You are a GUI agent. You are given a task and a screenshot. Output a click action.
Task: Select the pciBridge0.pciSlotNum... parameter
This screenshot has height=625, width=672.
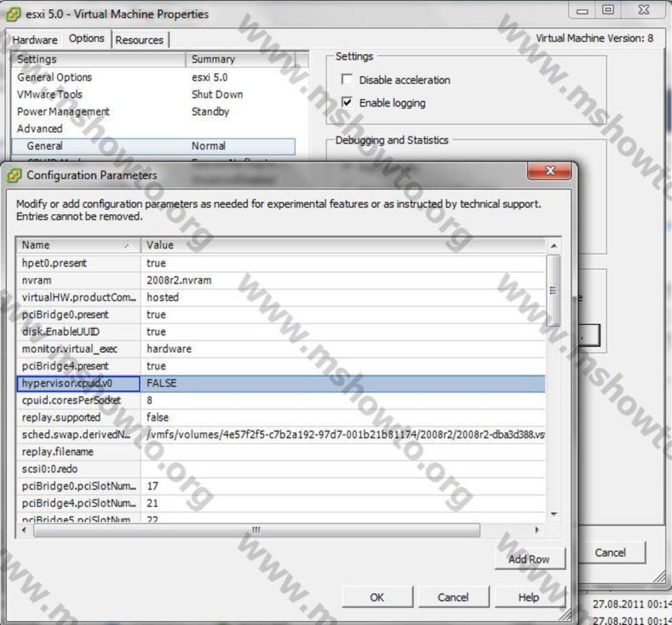[x=79, y=486]
